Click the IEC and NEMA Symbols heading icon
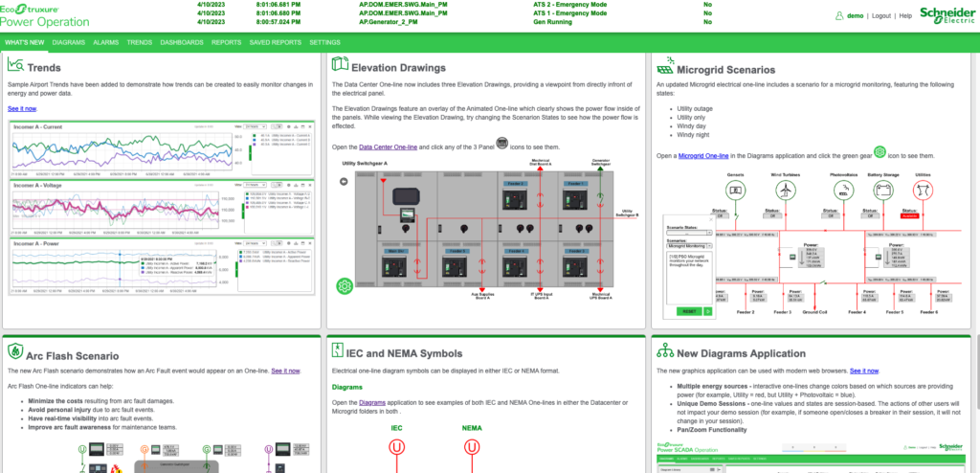Viewport: 980px width, 473px height. tap(338, 349)
